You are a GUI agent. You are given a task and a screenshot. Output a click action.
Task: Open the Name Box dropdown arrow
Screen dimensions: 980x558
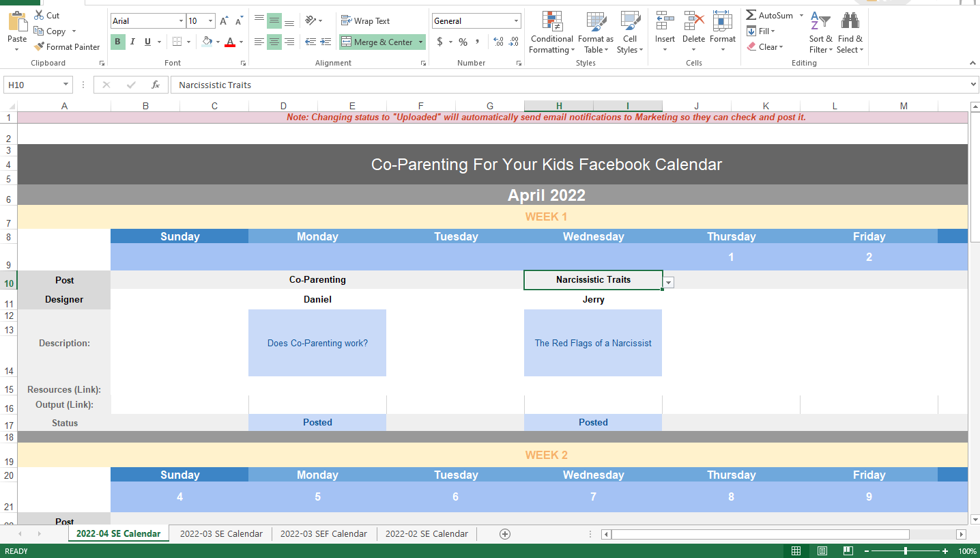click(66, 85)
